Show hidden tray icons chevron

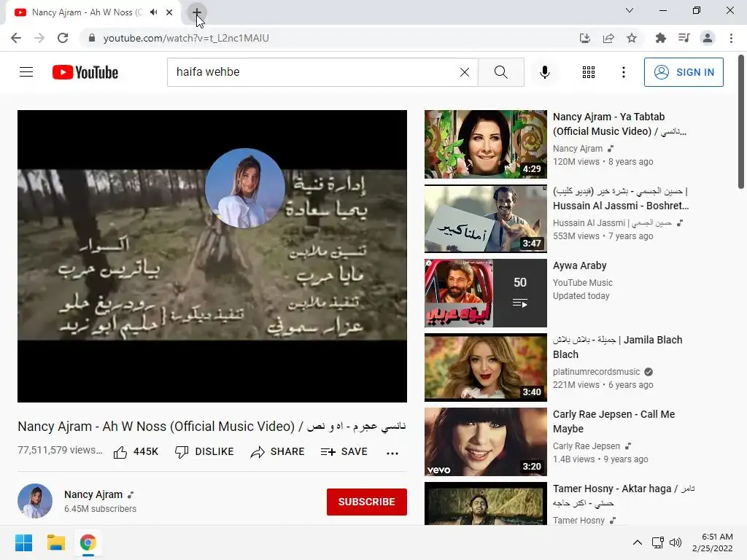pyautogui.click(x=638, y=542)
